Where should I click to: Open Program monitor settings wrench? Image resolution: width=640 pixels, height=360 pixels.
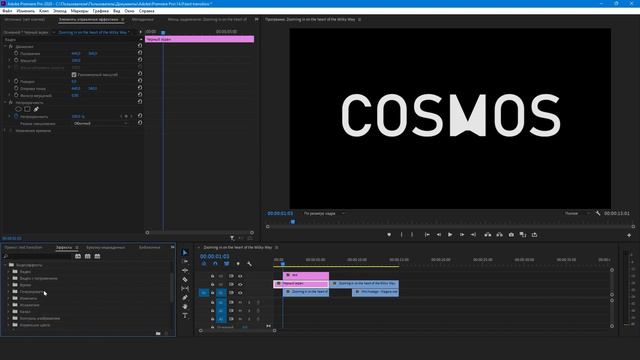[598, 213]
